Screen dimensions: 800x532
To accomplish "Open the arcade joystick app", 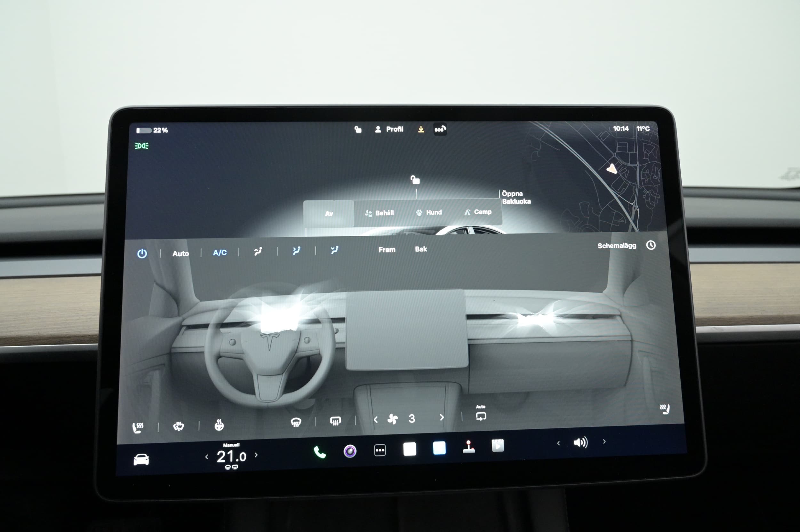I will click(x=469, y=447).
